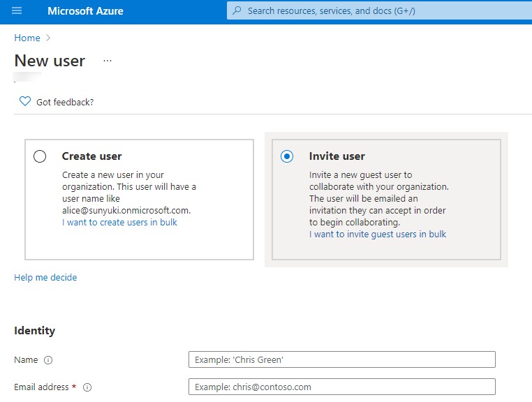Click the Home breadcrumb link

pyautogui.click(x=27, y=38)
